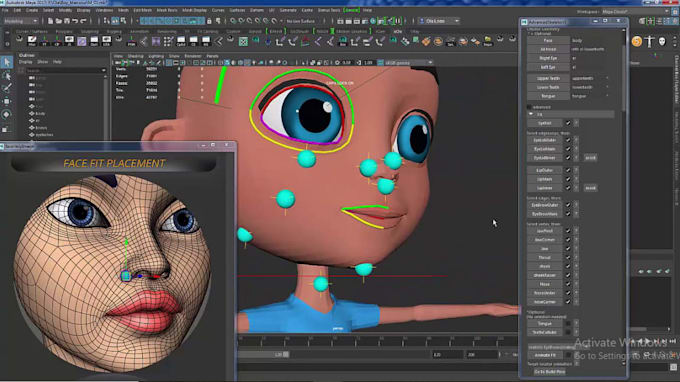The width and height of the screenshot is (680, 382).
Task: Click the save scene disk icon
Action: pyautogui.click(x=67, y=21)
